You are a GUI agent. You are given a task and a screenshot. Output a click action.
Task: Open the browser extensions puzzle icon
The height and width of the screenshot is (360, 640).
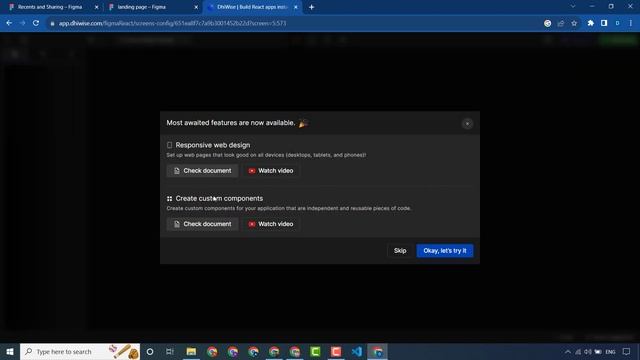[x=590, y=23]
